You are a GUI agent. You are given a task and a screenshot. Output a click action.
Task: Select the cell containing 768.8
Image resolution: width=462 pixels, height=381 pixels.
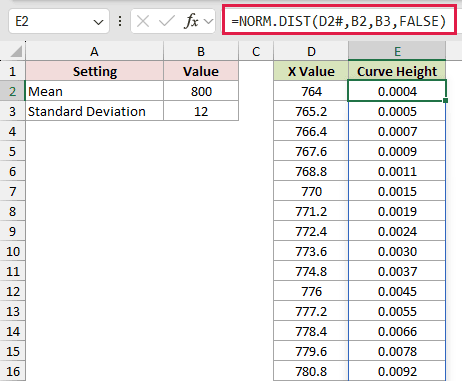[311, 171]
